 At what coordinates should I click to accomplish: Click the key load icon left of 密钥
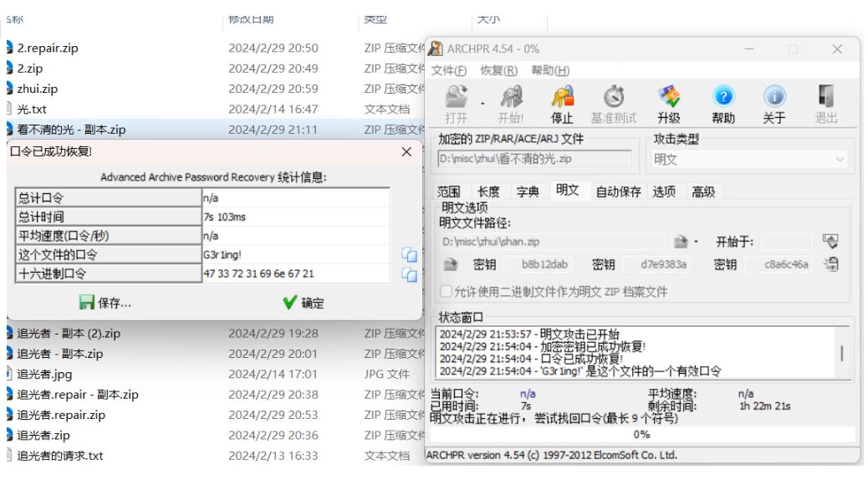click(451, 264)
